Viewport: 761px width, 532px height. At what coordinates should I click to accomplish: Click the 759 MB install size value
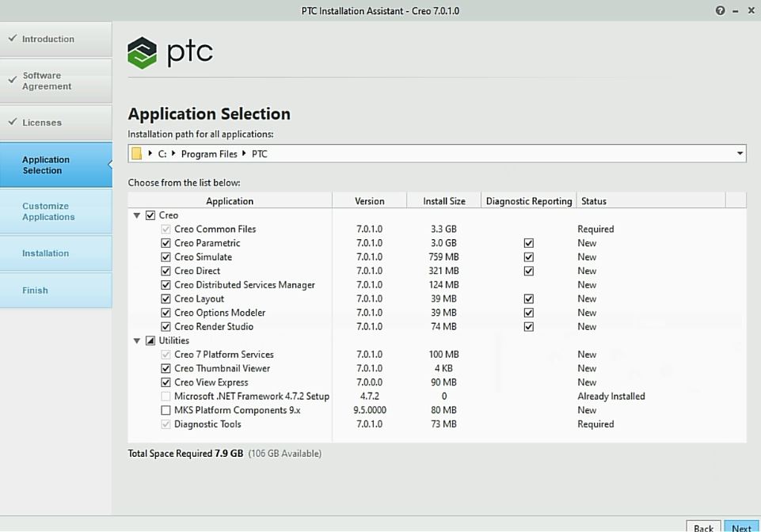tap(443, 256)
